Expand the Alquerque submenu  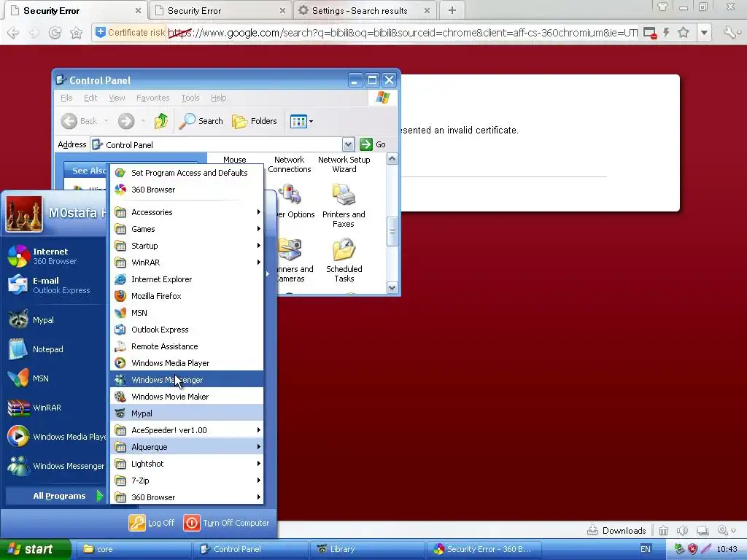tap(187, 447)
